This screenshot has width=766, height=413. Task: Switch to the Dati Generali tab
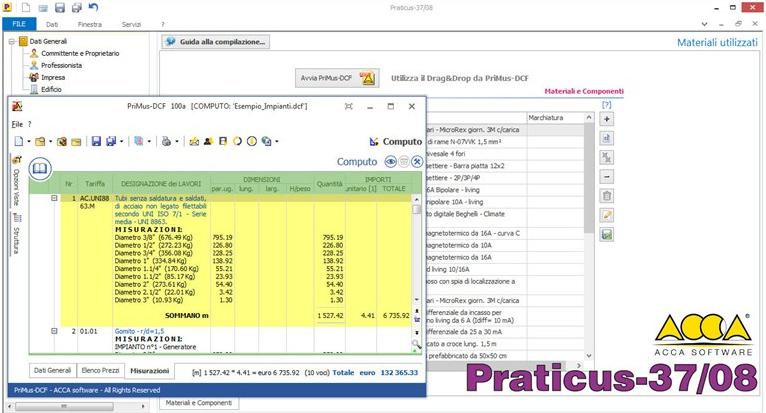(x=52, y=370)
